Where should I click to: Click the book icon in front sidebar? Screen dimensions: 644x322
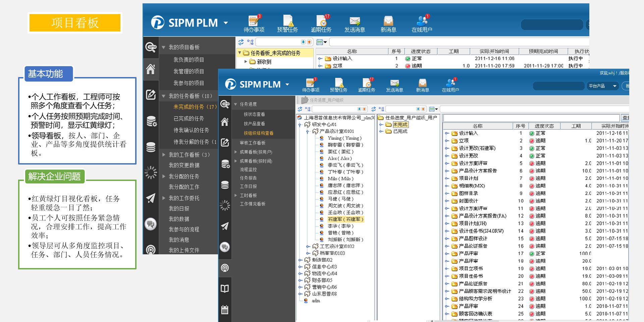(225, 288)
